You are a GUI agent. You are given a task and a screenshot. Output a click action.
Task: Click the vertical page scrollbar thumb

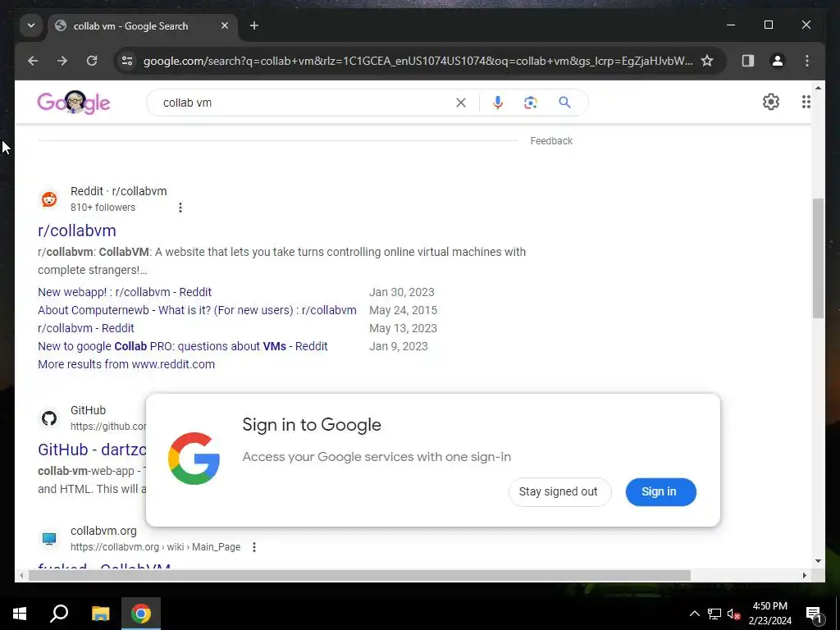tap(818, 258)
